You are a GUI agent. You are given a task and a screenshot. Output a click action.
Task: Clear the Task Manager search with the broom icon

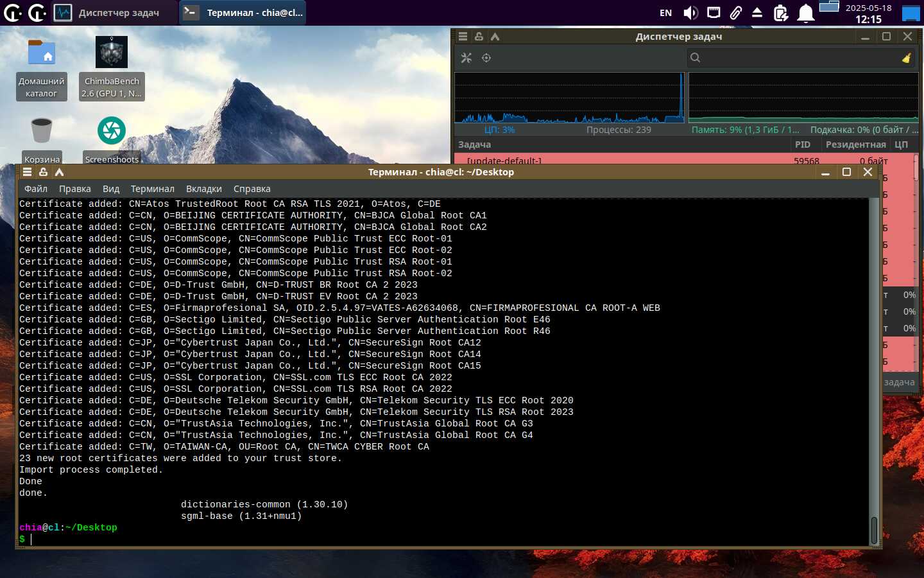point(907,58)
